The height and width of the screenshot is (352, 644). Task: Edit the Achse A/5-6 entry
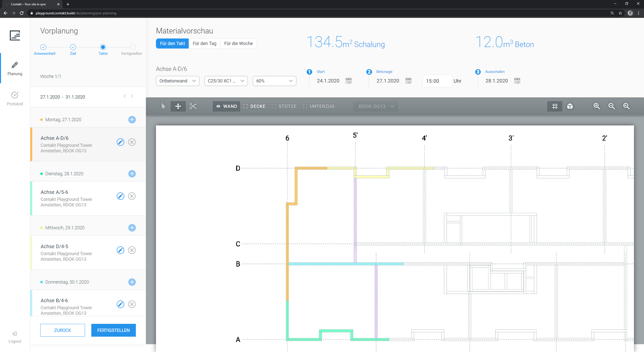coord(120,196)
